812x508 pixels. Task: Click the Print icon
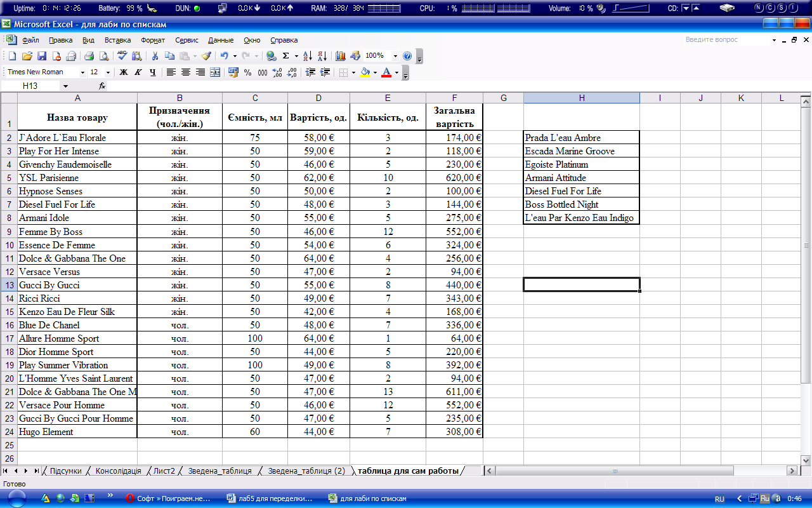89,56
